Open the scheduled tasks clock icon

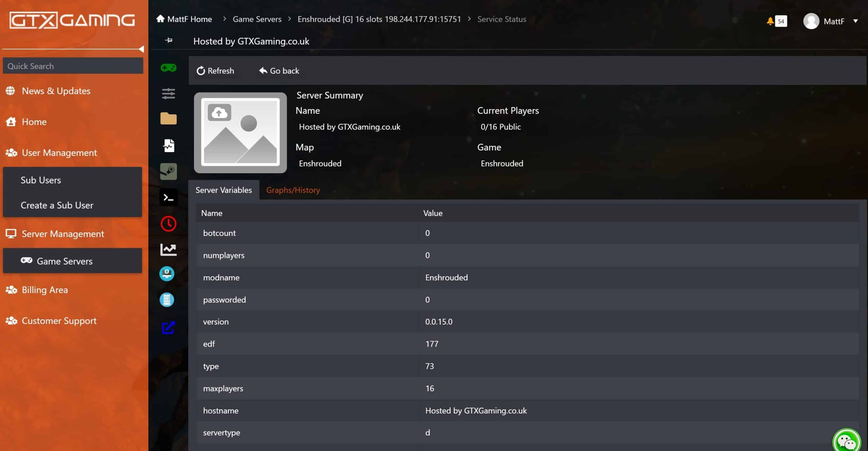168,223
